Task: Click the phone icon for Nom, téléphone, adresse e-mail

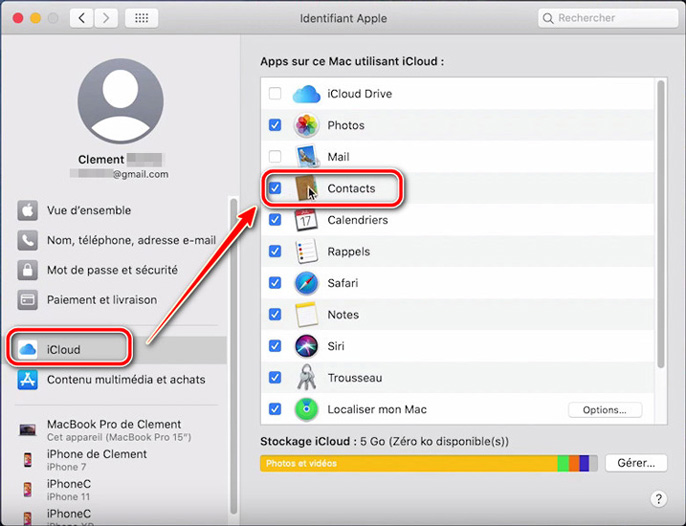Action: 28,240
